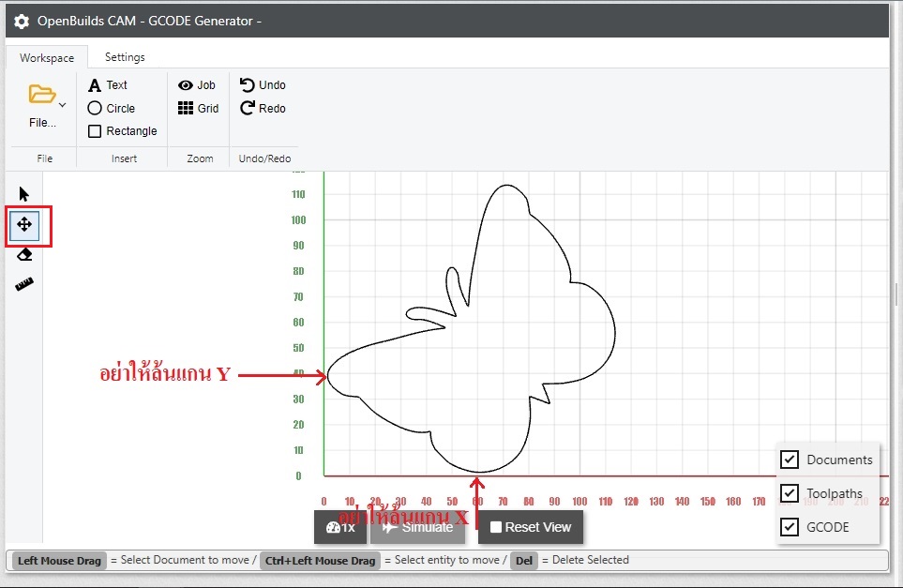
Task: Click the X-axis label 100
Action: tap(579, 502)
